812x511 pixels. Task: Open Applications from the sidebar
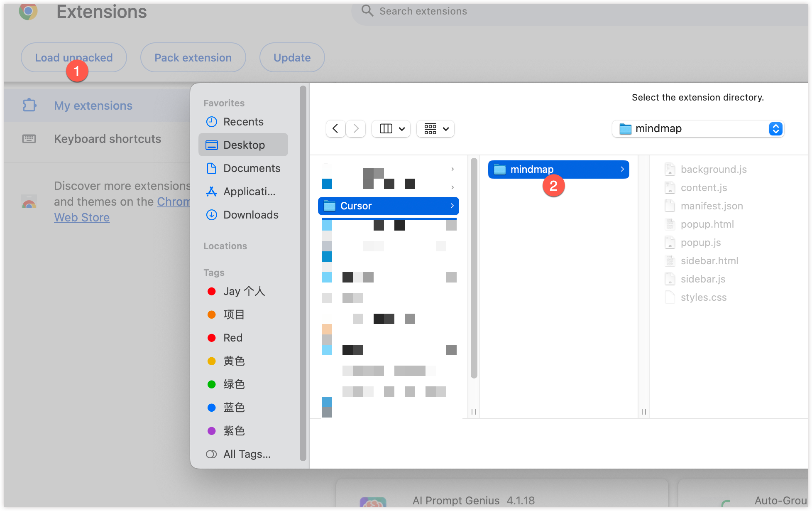(249, 192)
